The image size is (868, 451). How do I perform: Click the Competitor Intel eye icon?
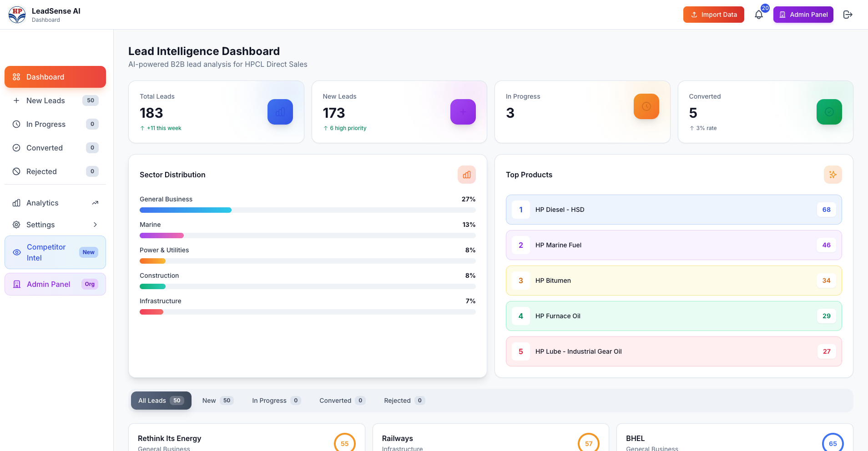[17, 252]
